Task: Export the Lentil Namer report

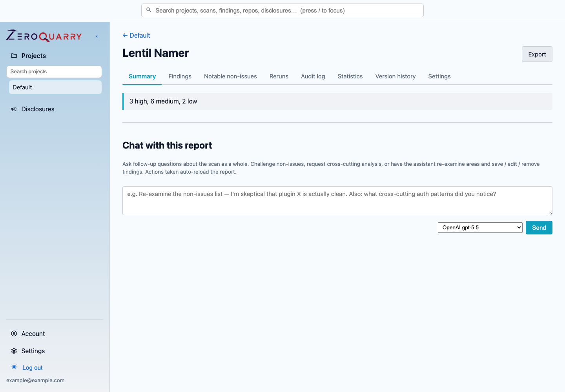Action: point(537,54)
